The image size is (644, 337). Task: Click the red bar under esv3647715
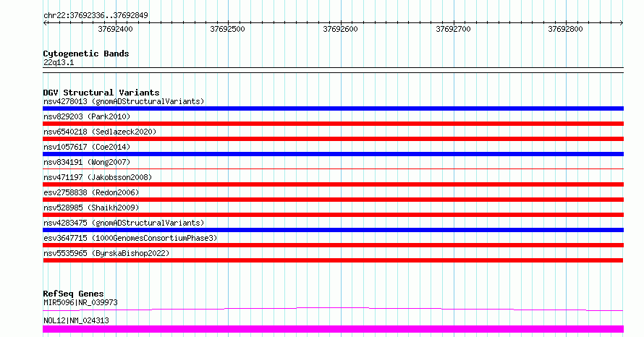(333, 245)
